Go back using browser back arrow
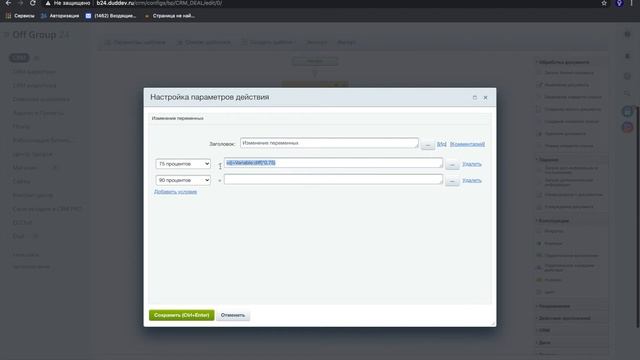The image size is (640, 360). pyautogui.click(x=8, y=3)
